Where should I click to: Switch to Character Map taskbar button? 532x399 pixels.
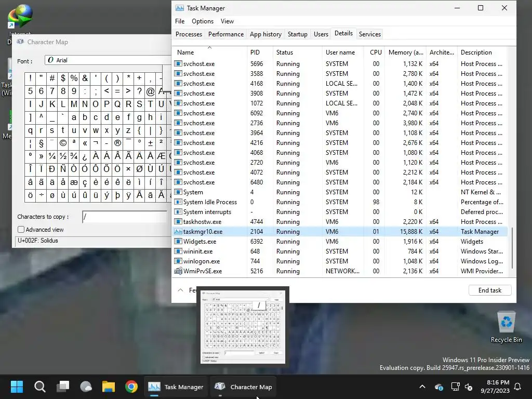(x=243, y=387)
